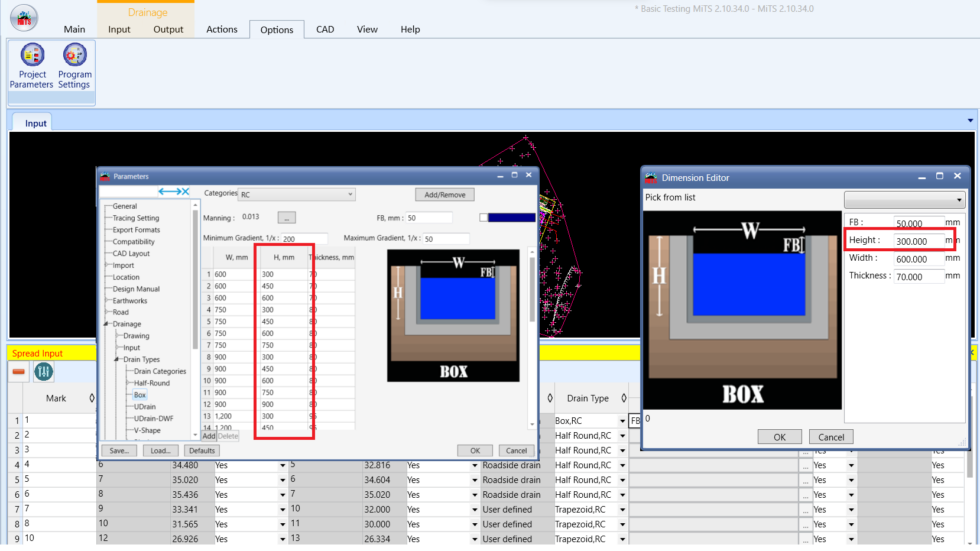Click the dark blue color swatch
This screenshot has width=980, height=551.
pos(512,217)
